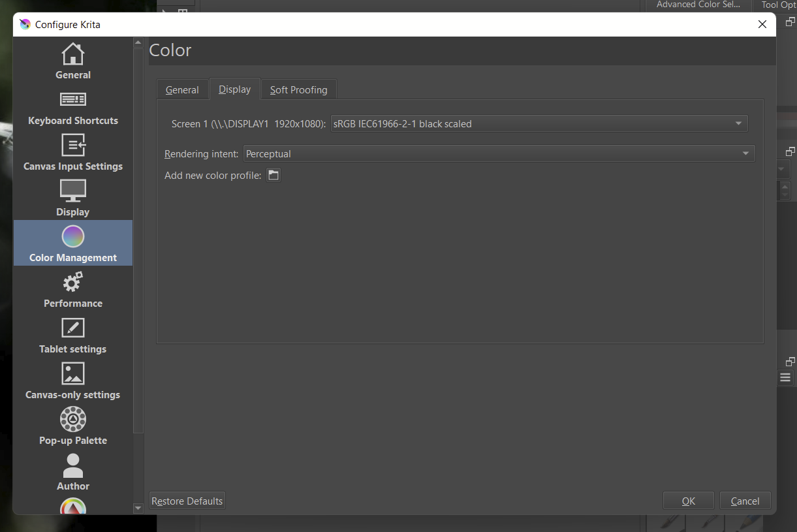797x532 pixels.
Task: Select Color Management in sidebar
Action: tap(73, 243)
